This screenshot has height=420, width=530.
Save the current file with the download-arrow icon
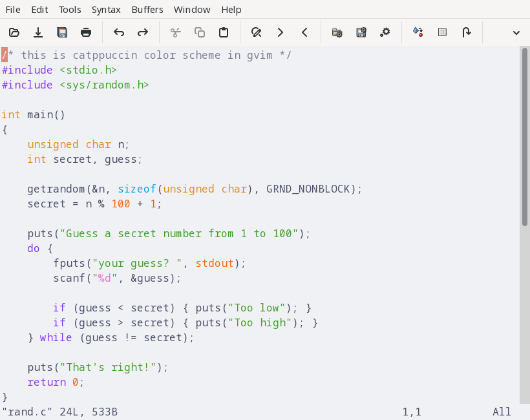38,32
